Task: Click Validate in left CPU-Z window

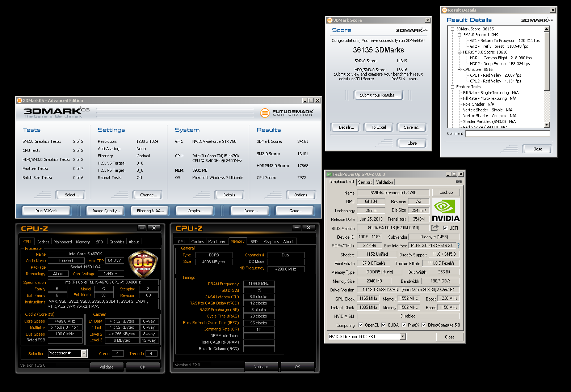Action: point(106,367)
